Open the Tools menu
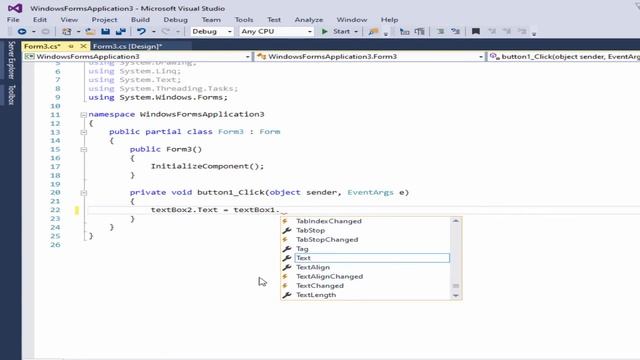The height and width of the screenshot is (360, 640). click(244, 20)
